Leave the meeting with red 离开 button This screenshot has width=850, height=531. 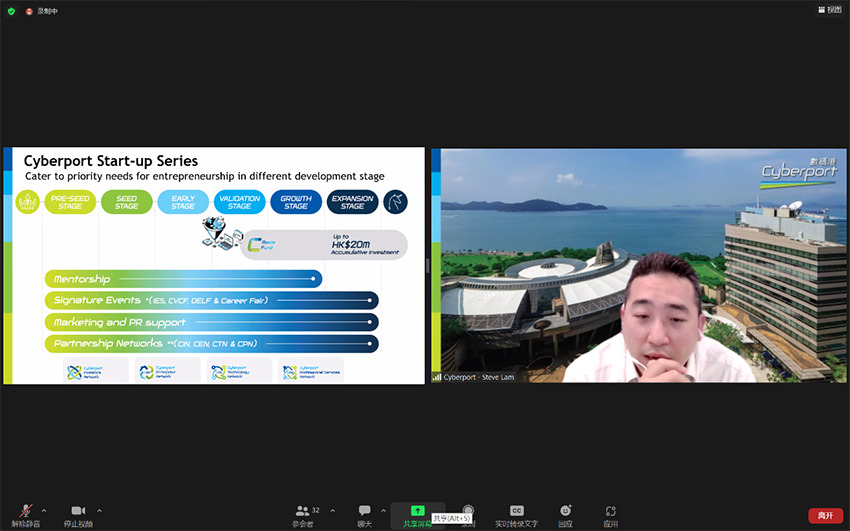click(825, 516)
